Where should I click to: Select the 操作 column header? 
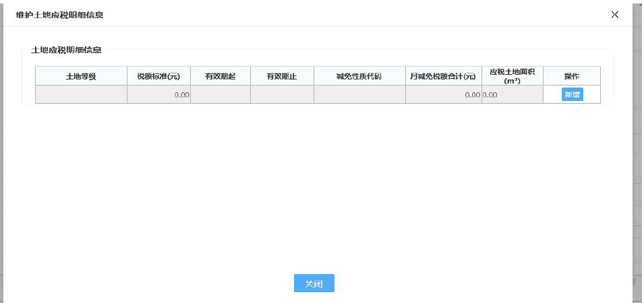click(571, 76)
